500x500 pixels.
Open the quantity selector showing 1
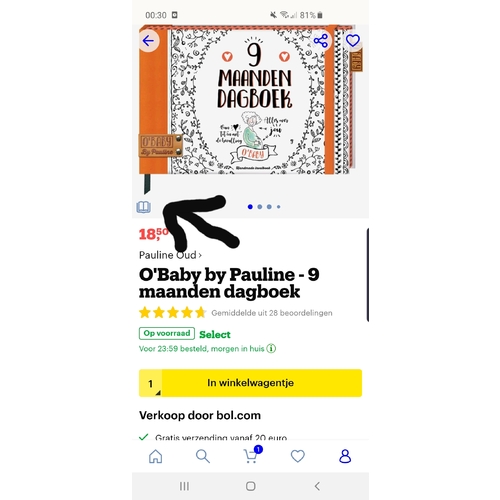pos(151,383)
